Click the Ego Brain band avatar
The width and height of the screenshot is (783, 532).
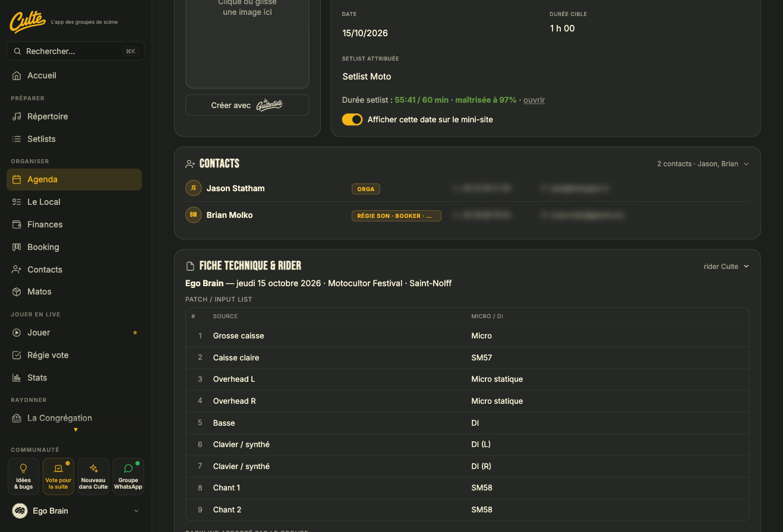click(20, 511)
